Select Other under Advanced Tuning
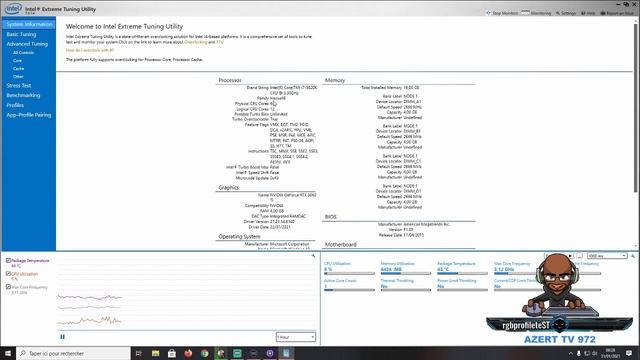The height and width of the screenshot is (360, 640). (x=18, y=76)
